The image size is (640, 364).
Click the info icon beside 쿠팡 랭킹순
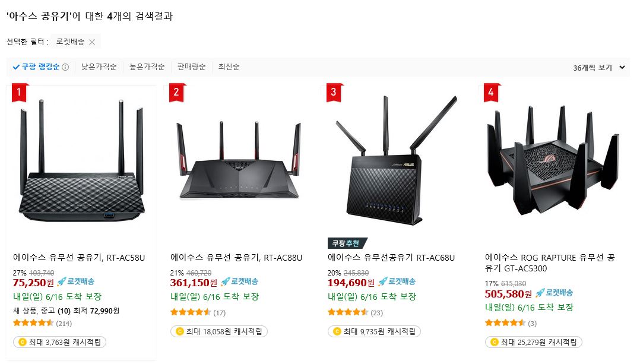[65, 67]
